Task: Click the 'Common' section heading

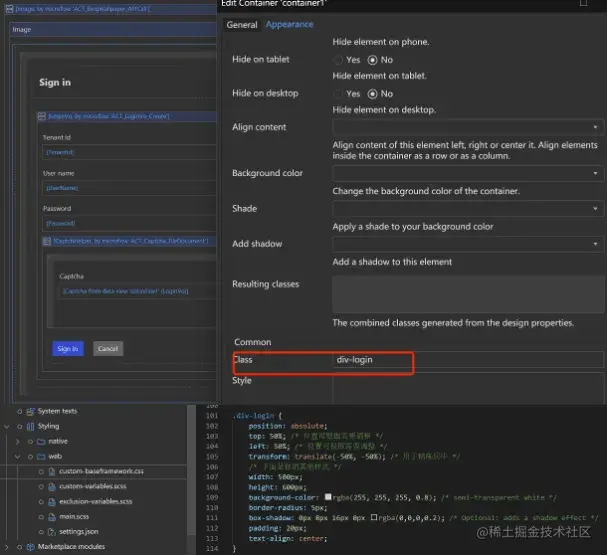Action: (252, 342)
